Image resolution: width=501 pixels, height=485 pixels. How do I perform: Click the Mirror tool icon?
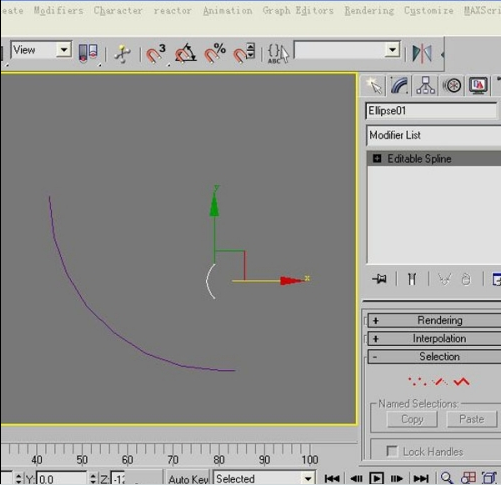click(x=422, y=53)
